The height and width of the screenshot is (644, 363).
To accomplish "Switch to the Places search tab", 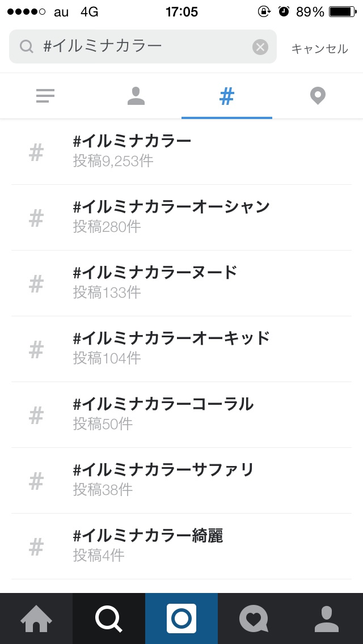I will [x=318, y=97].
